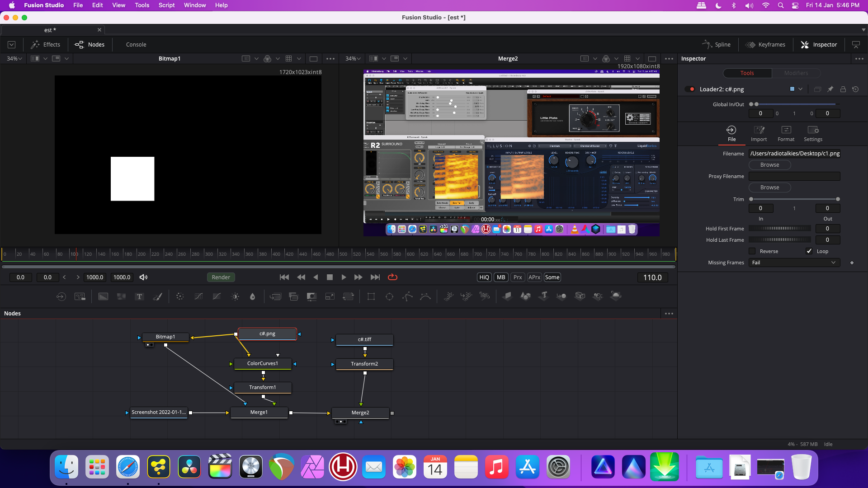This screenshot has width=868, height=488.
Task: Click Browse under Proxy Filename
Action: (x=769, y=188)
